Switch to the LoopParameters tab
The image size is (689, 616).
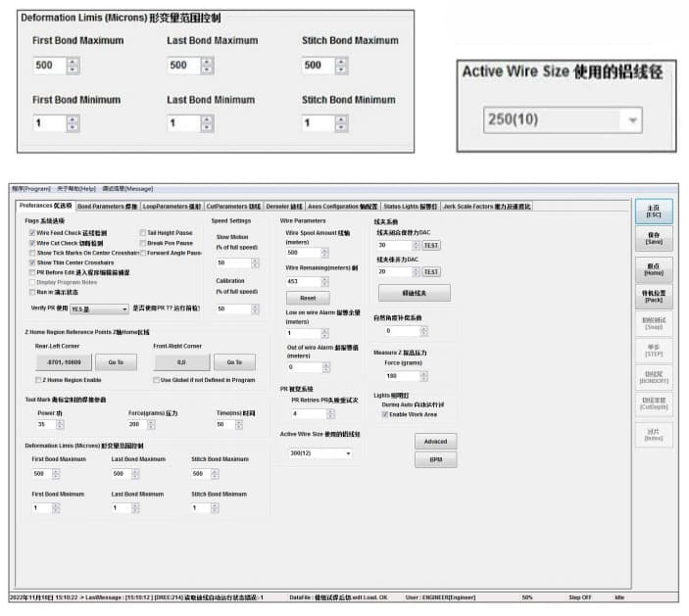point(172,207)
